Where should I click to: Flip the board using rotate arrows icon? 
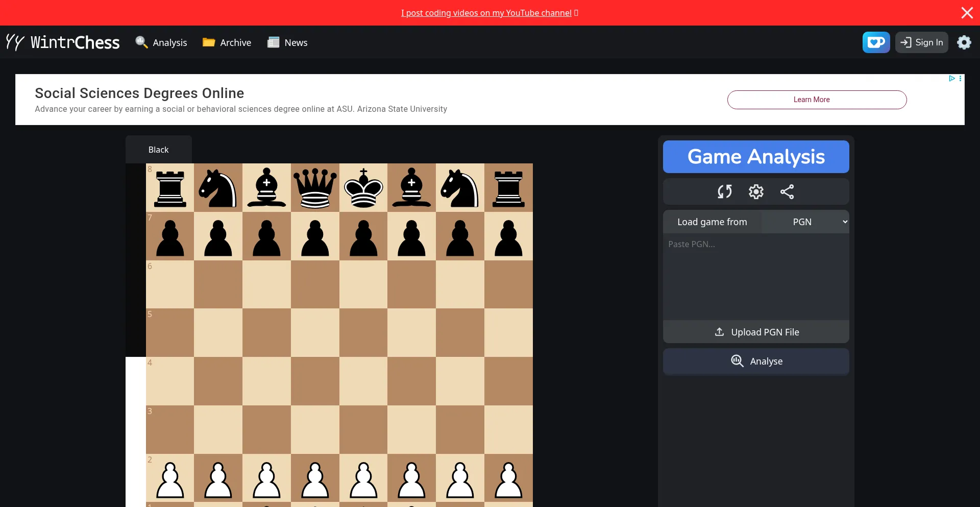[x=724, y=191]
